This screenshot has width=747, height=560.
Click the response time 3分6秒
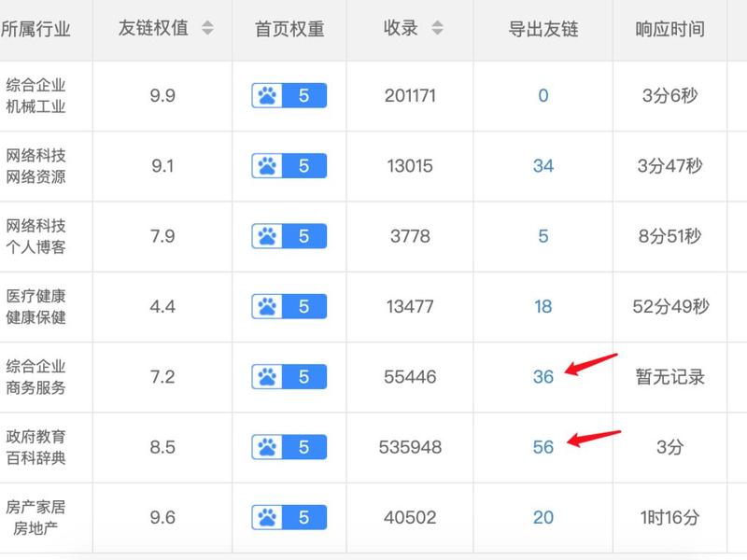(669, 96)
